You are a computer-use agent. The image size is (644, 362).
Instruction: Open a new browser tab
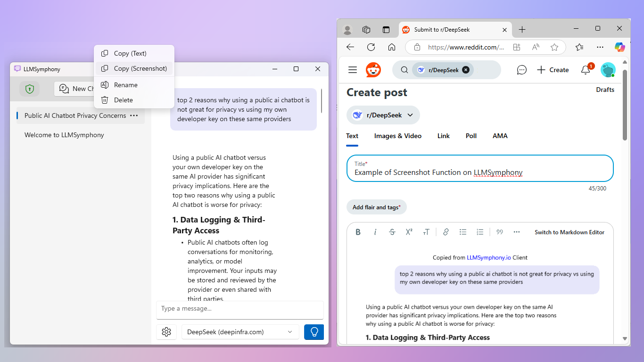click(522, 30)
